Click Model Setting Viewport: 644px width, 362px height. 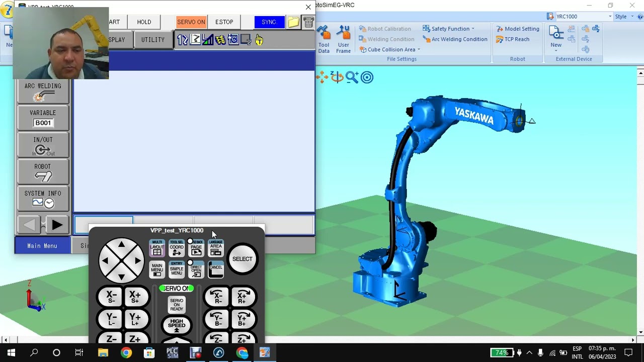point(517,29)
